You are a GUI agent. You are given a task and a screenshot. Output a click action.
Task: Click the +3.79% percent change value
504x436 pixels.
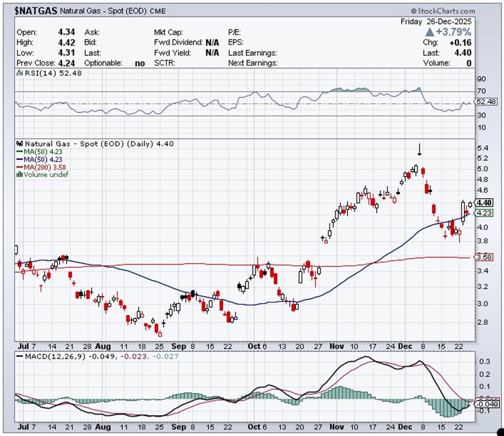click(453, 32)
